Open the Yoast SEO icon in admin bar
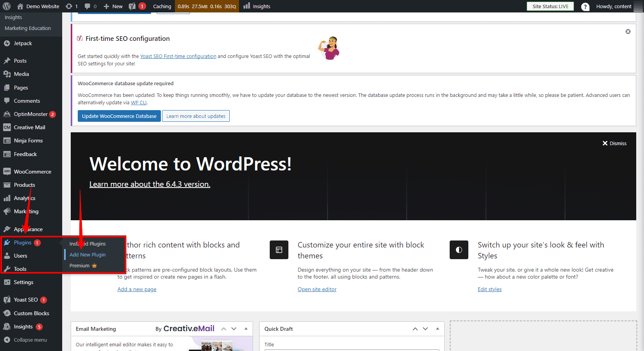Image resolution: width=644 pixels, height=351 pixels. (x=132, y=6)
